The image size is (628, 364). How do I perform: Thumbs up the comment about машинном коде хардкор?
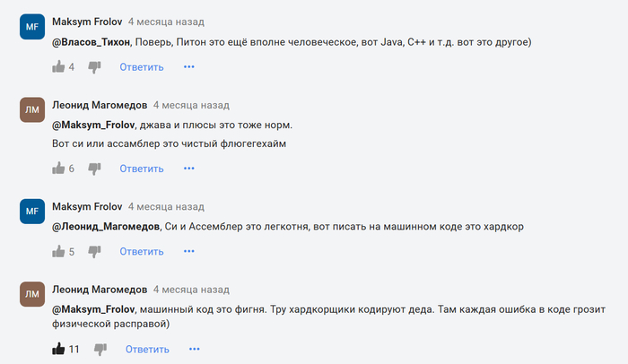click(59, 252)
